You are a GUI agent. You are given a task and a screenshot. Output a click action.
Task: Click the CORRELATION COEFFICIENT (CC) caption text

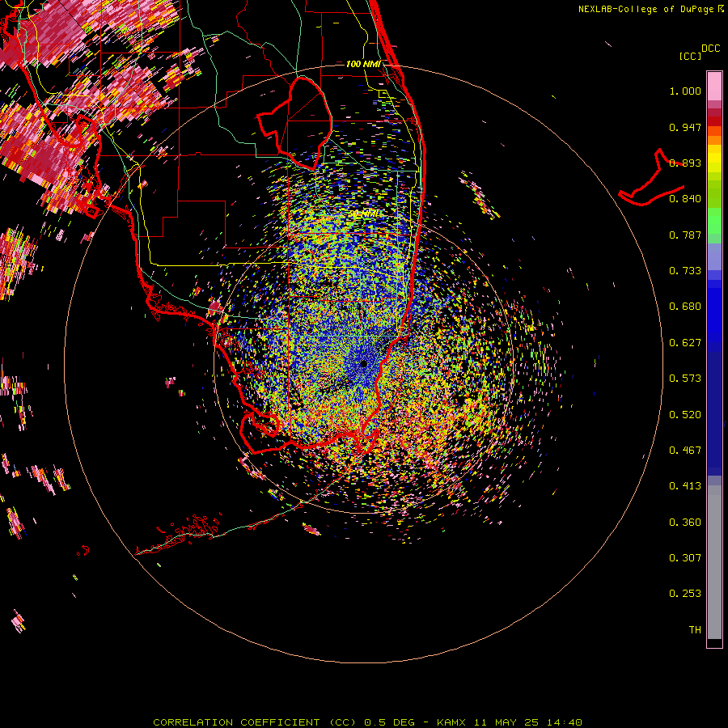(x=255, y=722)
